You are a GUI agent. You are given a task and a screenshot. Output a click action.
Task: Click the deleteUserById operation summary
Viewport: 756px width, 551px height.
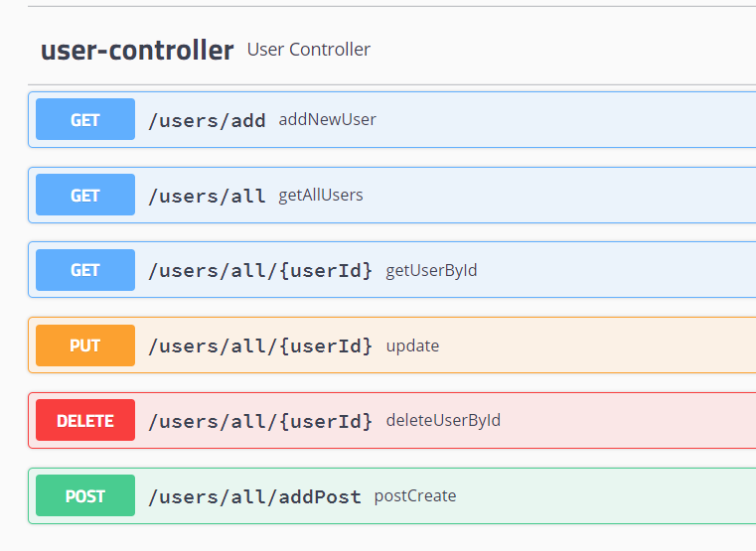443,421
